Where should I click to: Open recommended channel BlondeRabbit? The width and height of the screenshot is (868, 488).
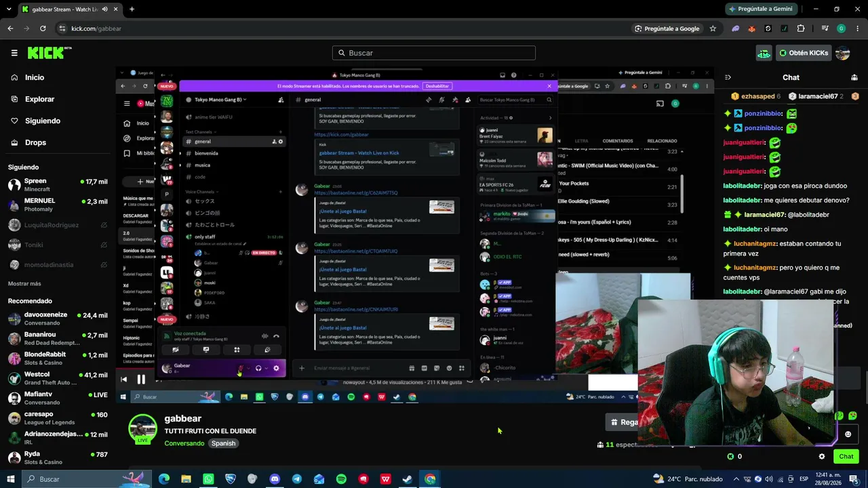tap(58, 358)
